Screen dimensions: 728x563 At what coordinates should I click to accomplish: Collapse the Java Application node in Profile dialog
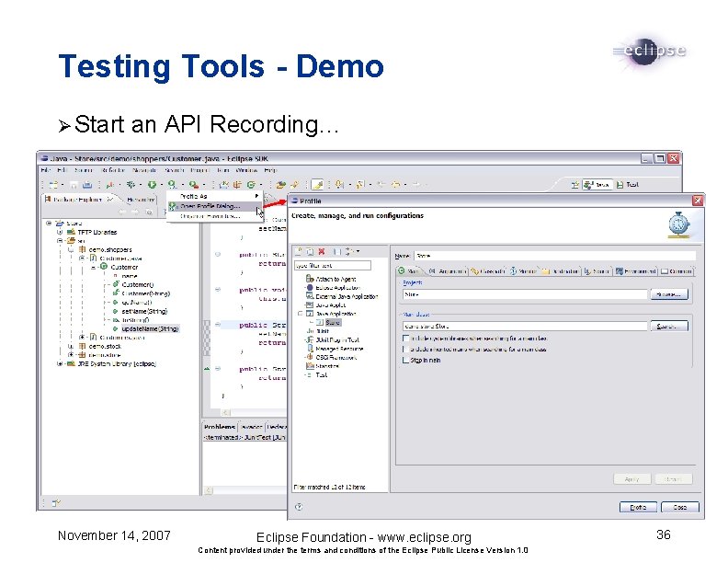301,314
